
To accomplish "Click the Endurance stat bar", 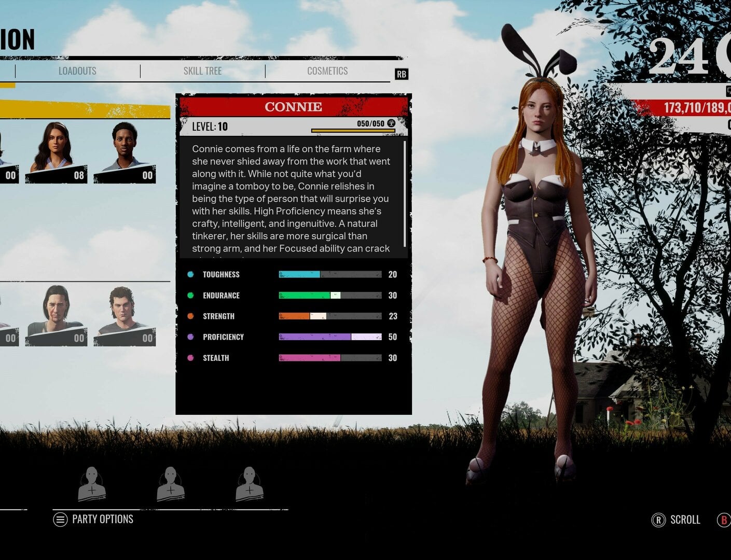I will point(330,295).
